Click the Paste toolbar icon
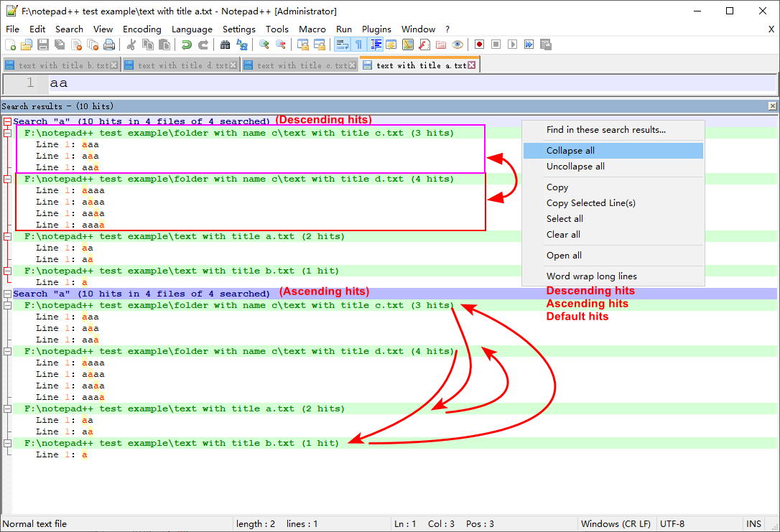 [x=164, y=45]
